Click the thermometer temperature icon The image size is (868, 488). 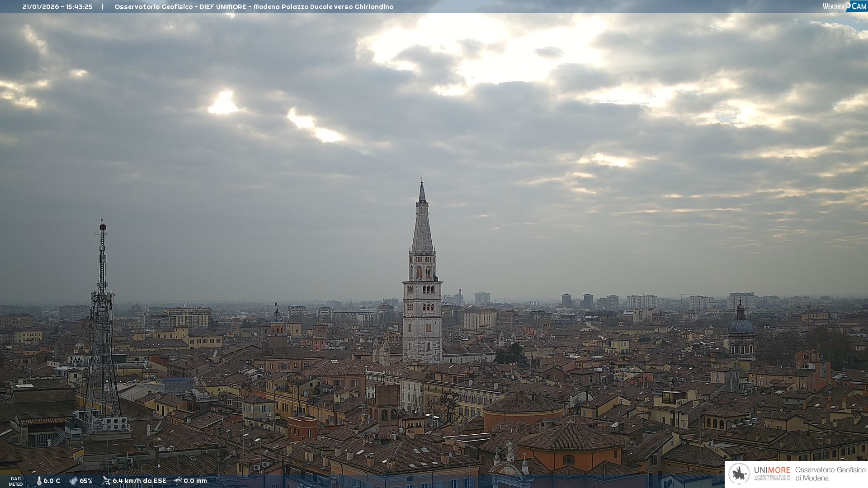(39, 481)
